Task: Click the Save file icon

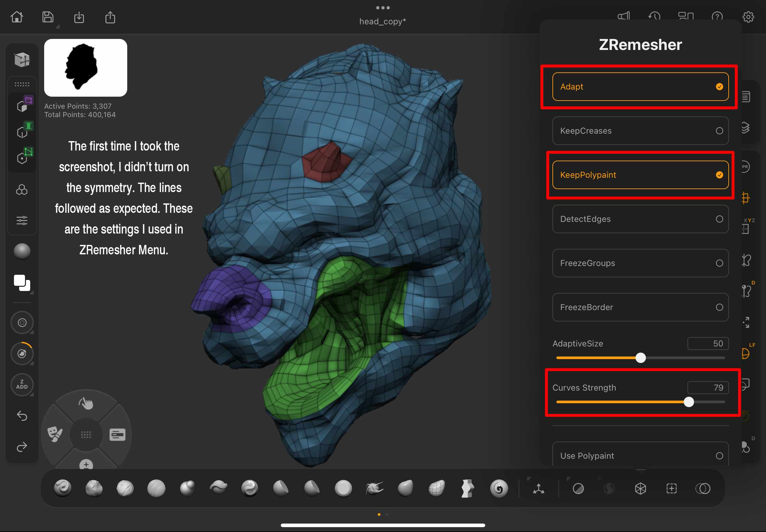Action: click(48, 17)
